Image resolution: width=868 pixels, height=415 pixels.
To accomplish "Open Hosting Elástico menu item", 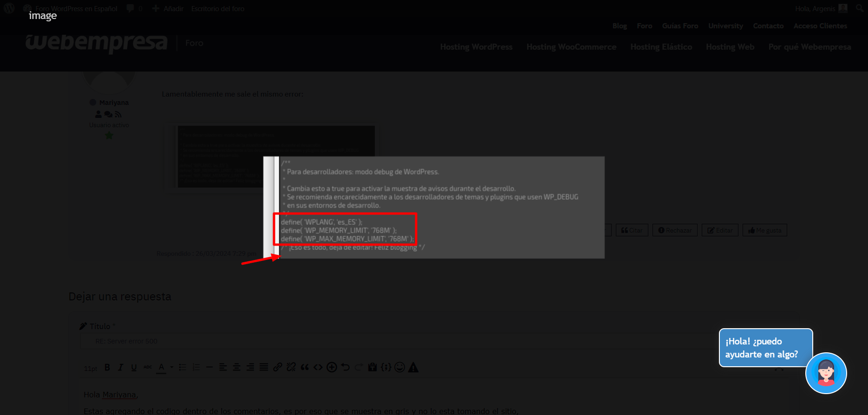I will (661, 47).
